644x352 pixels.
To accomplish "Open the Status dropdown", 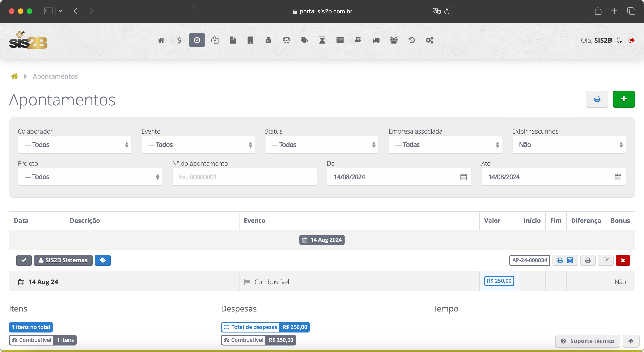I will [x=322, y=145].
